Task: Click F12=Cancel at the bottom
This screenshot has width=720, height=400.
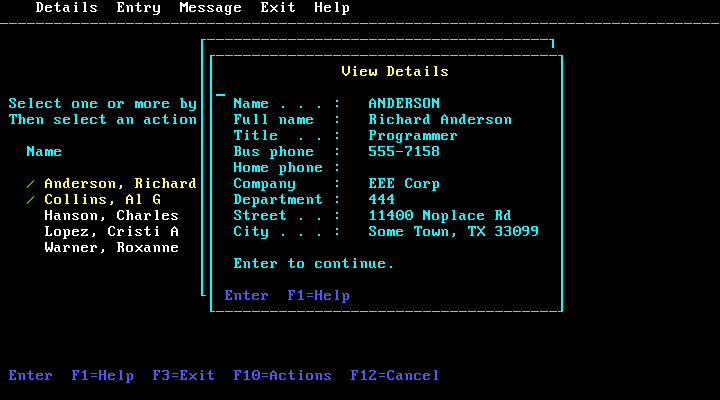Action: 394,376
